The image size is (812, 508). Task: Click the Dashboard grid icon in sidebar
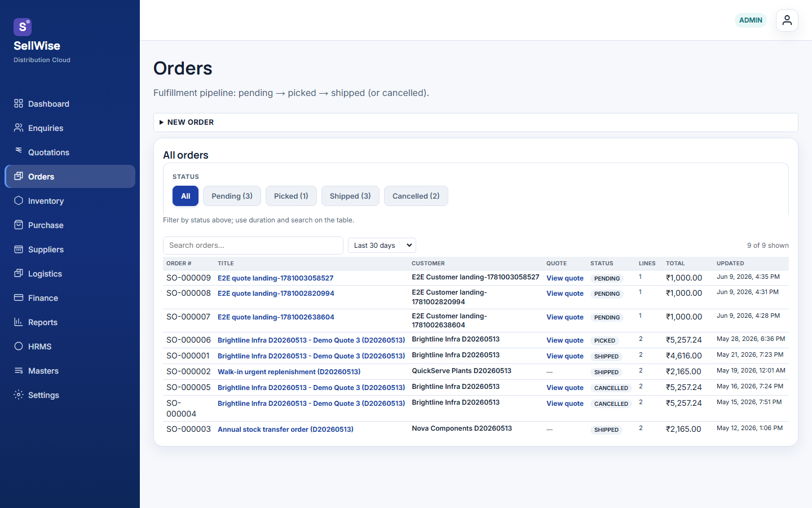click(x=19, y=103)
